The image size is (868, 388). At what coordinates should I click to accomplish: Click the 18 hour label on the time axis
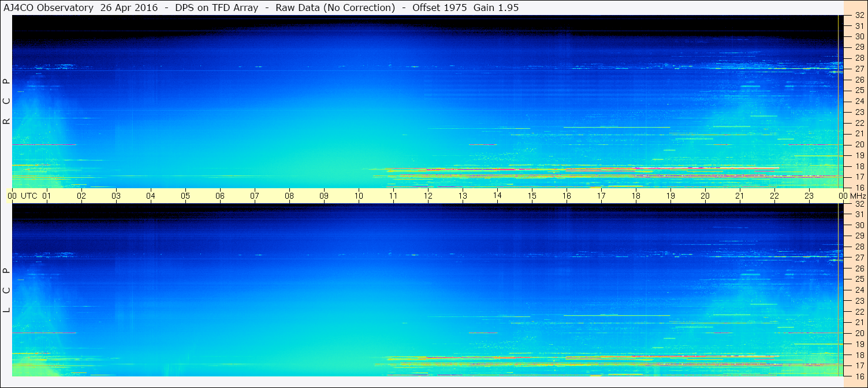[636, 196]
